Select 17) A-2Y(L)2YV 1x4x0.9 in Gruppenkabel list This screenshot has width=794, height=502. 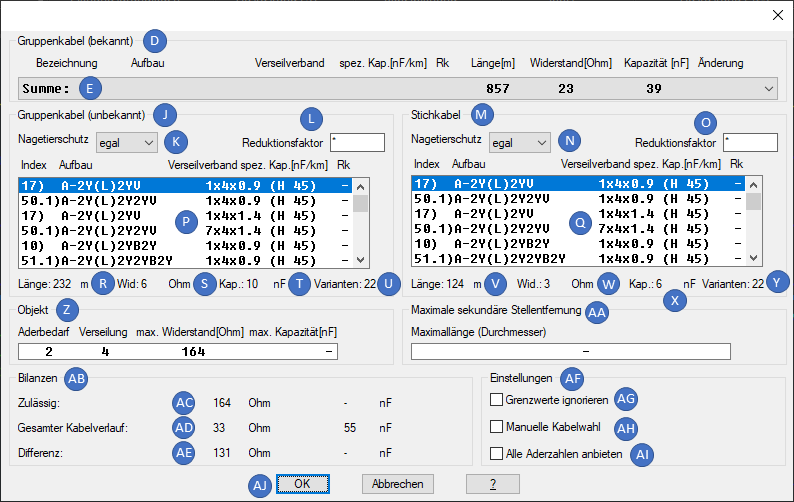coord(186,186)
